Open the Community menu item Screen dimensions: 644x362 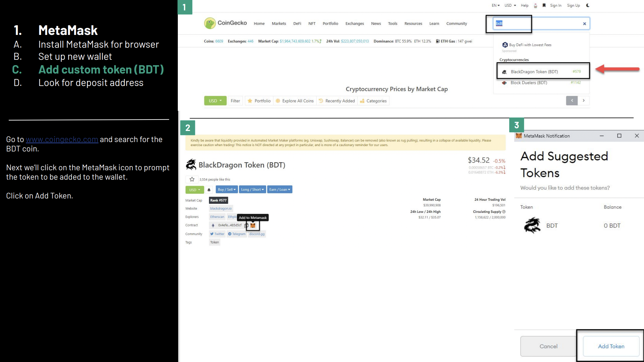pyautogui.click(x=456, y=24)
